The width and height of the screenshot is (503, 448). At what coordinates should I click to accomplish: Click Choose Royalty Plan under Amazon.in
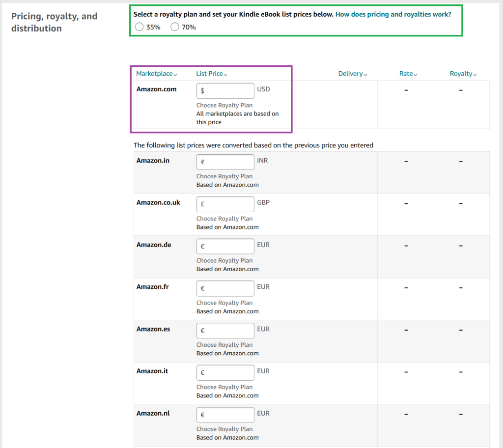[x=224, y=176]
